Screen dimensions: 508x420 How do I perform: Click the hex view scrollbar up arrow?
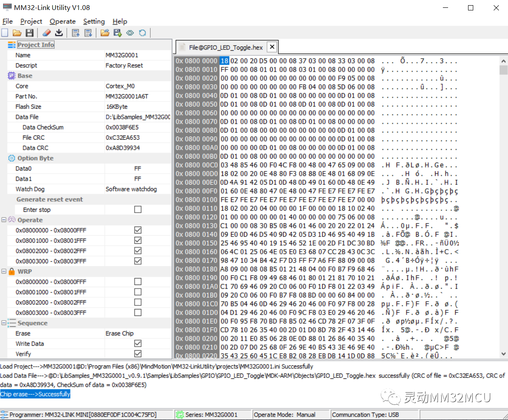503,61
